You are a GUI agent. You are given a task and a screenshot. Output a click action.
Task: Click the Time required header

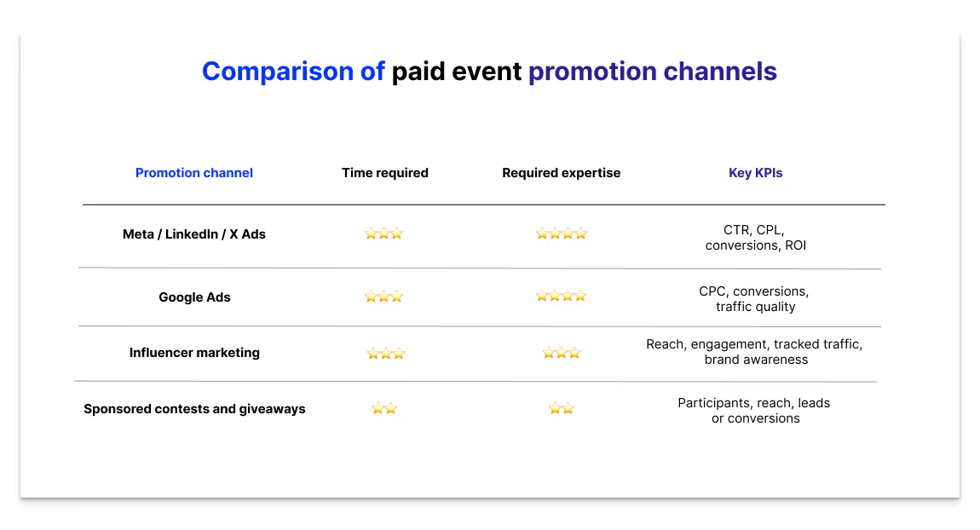pyautogui.click(x=384, y=172)
